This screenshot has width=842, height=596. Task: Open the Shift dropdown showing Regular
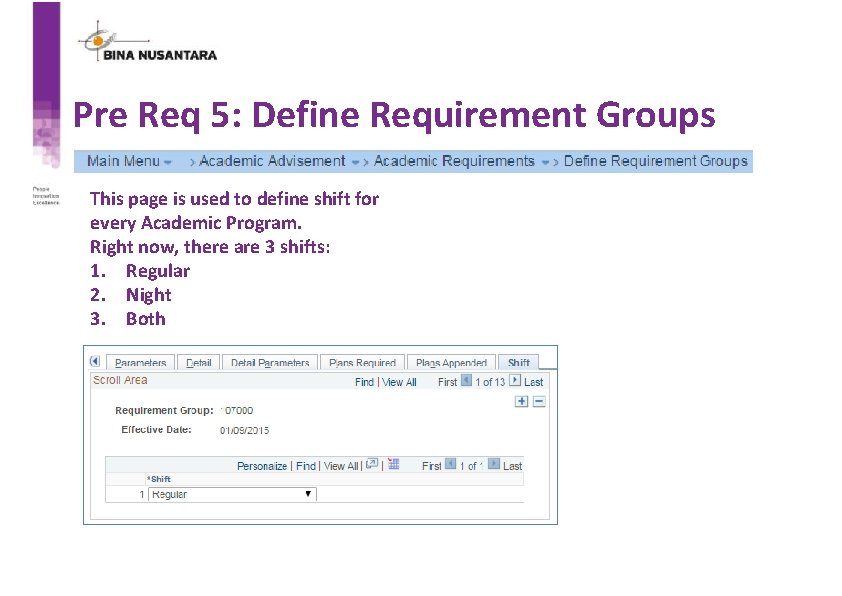pyautogui.click(x=309, y=494)
